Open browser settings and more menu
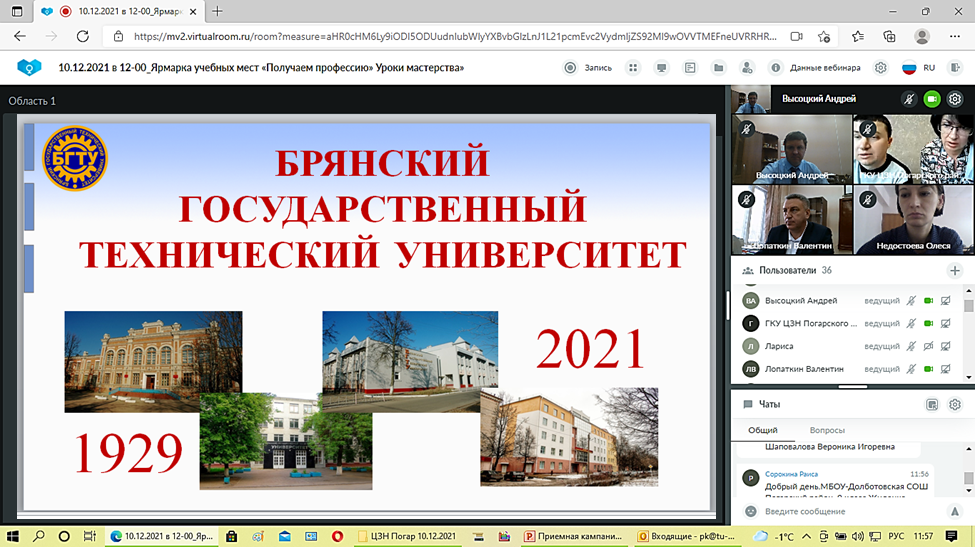The image size is (975, 547). 955,37
